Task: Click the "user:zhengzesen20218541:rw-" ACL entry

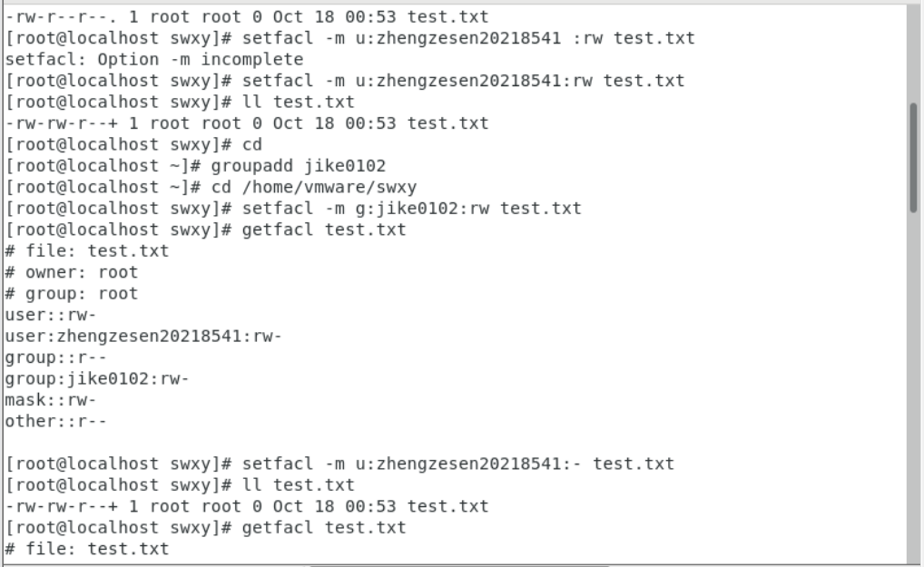Action: point(143,337)
